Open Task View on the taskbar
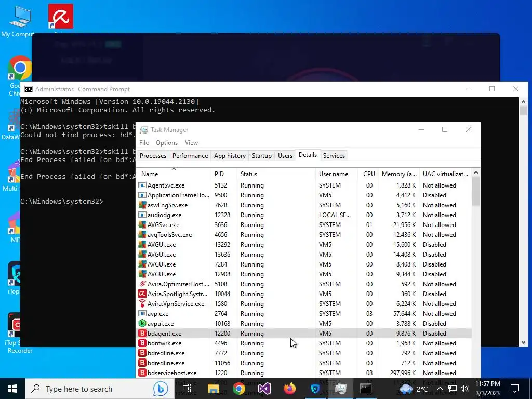The image size is (532, 399). (187, 389)
